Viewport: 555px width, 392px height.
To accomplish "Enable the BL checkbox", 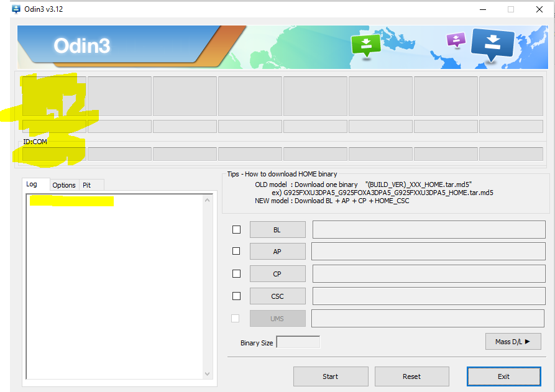I will point(236,229).
